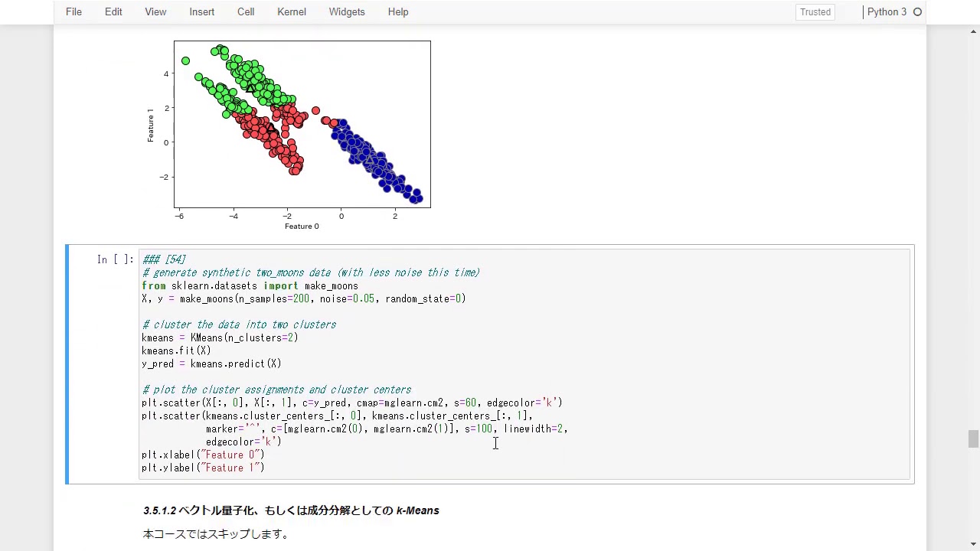Click the Python 3 kernel name
Viewport: 980px width, 551px height.
[x=887, y=11]
